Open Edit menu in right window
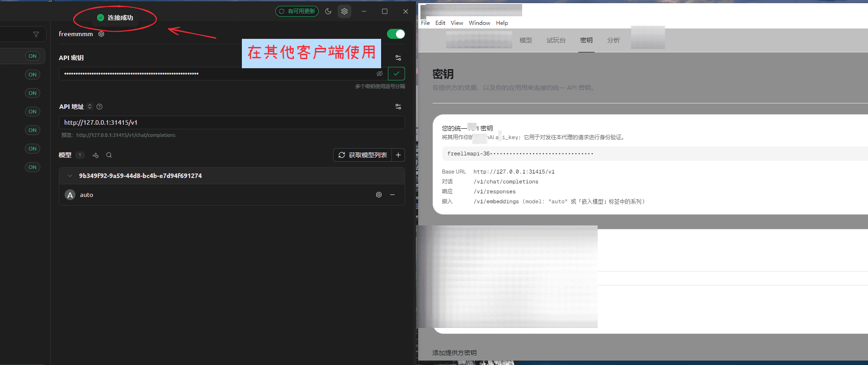Viewport: 868px width, 365px height. tap(440, 23)
